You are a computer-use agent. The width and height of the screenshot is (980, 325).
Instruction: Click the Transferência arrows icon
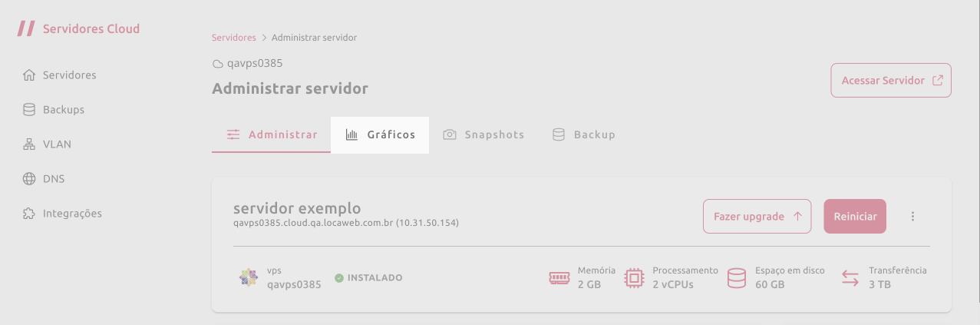click(850, 278)
